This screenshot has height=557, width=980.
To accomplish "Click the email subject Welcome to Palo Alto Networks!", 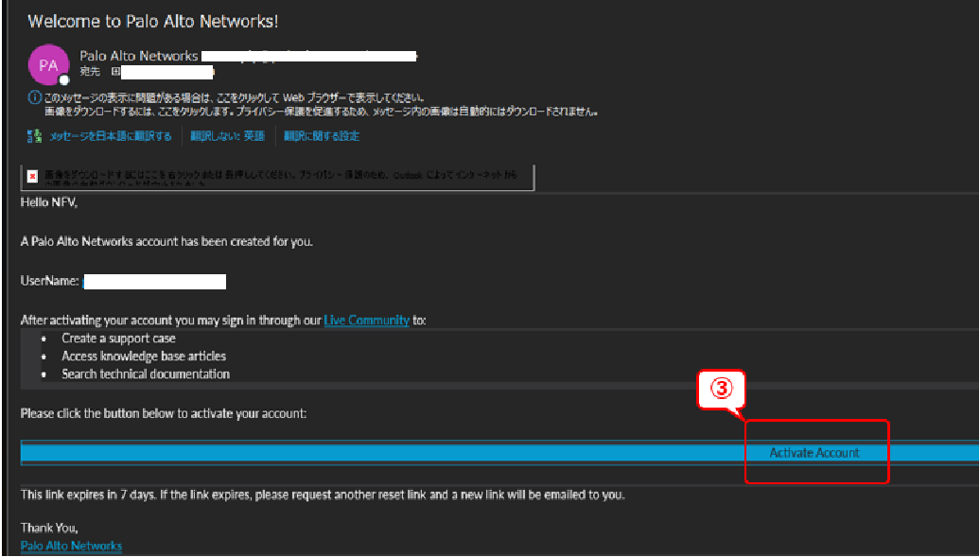I will pyautogui.click(x=152, y=20).
